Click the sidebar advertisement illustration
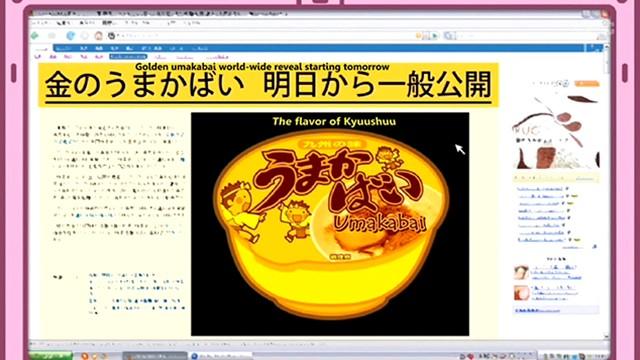This screenshot has height=360, width=640. (x=556, y=133)
